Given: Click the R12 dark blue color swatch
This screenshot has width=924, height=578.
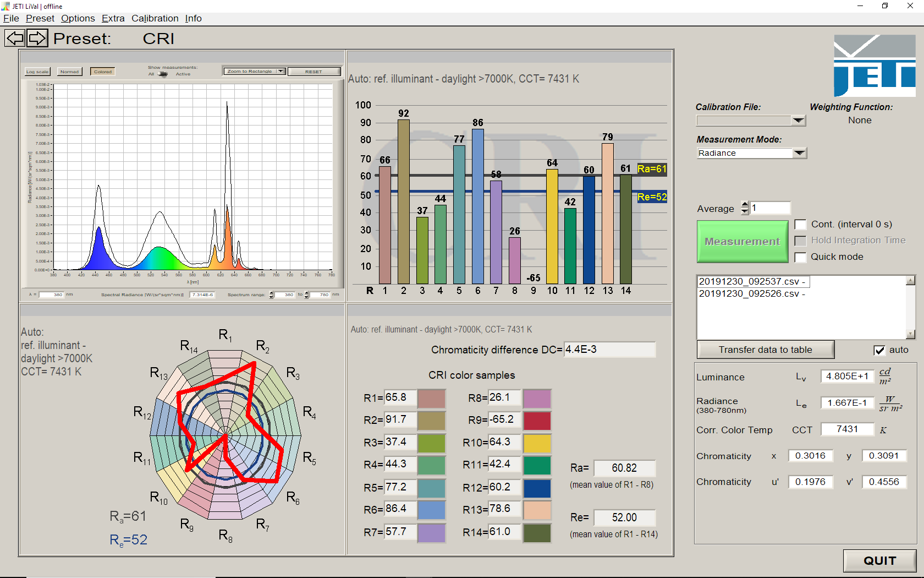Looking at the screenshot, I should [x=537, y=488].
